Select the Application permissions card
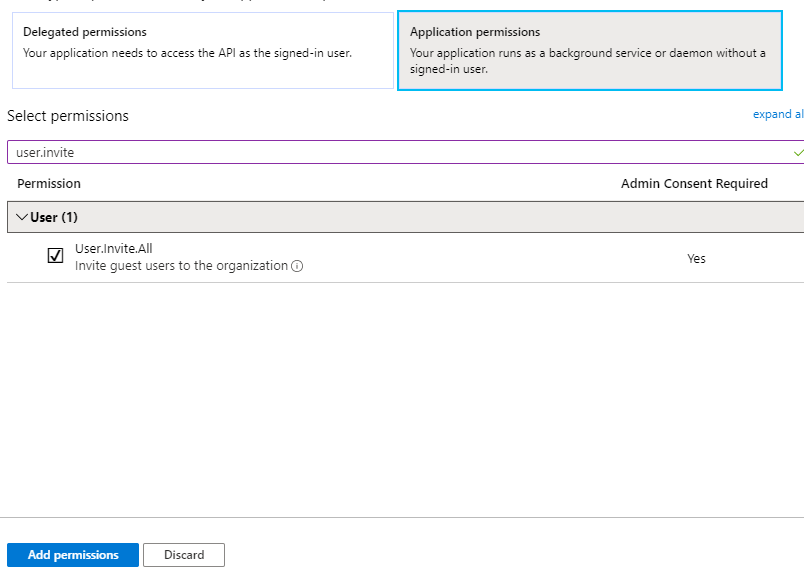 [x=590, y=51]
